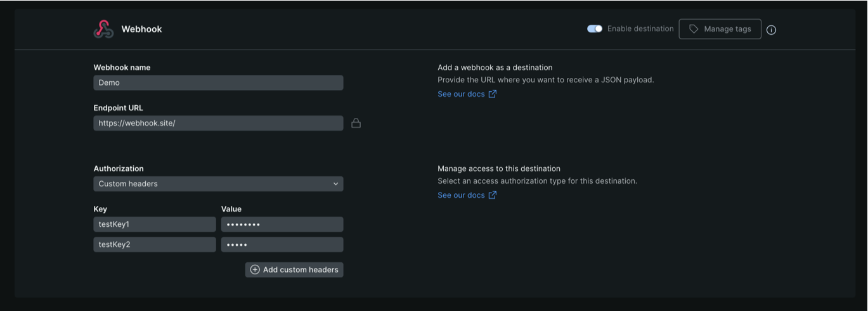Screen dimensions: 868x311
Task: Focus the Webhook name field containing Demo
Action: pyautogui.click(x=218, y=83)
